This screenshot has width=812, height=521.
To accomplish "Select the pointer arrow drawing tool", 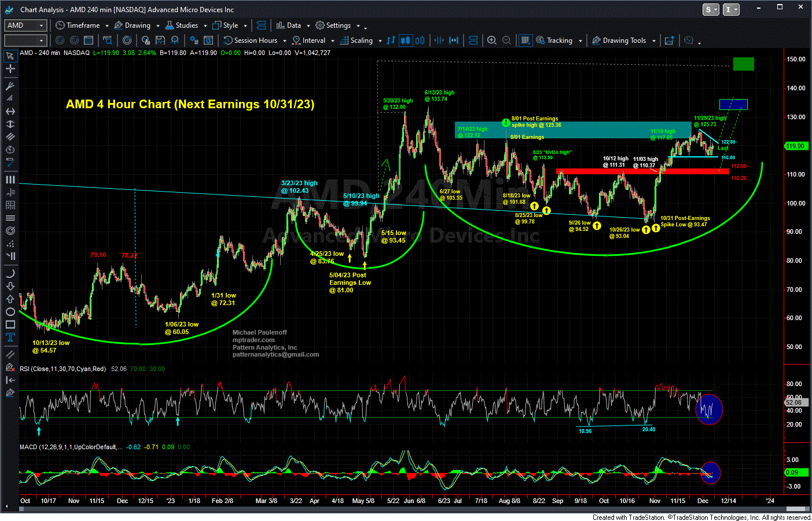I will click(10, 56).
